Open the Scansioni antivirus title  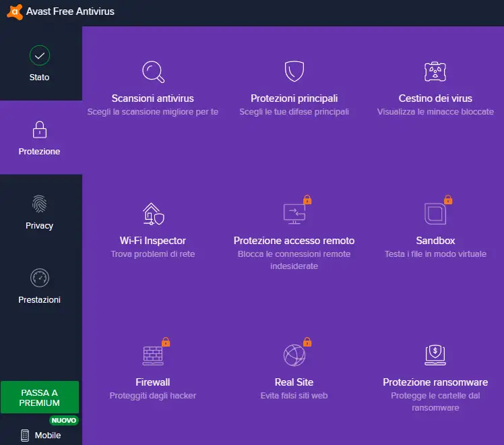(x=153, y=98)
